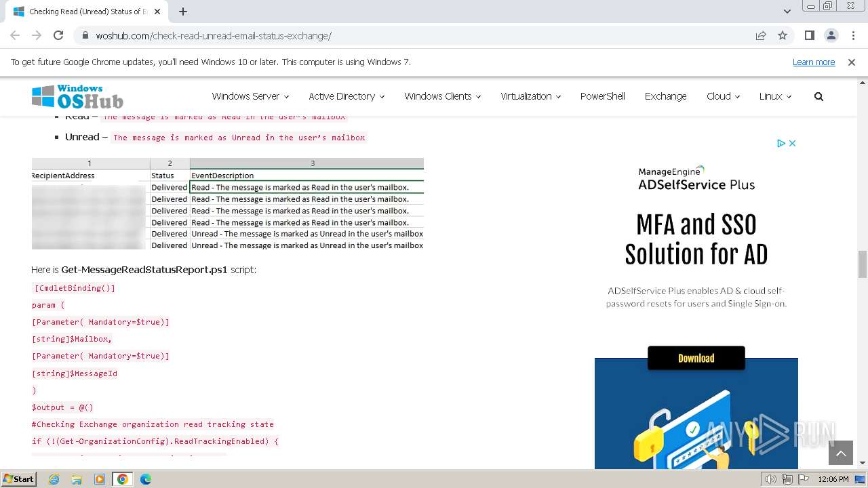The image size is (868, 488).
Task: Open the Exchange menu item
Action: click(665, 96)
